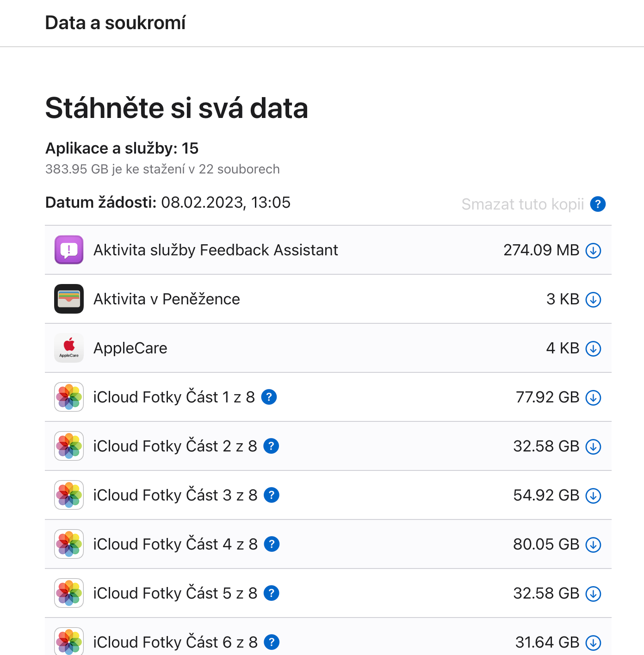The image size is (644, 655).
Task: Download the Feedback Assistant activity file
Action: (x=593, y=251)
